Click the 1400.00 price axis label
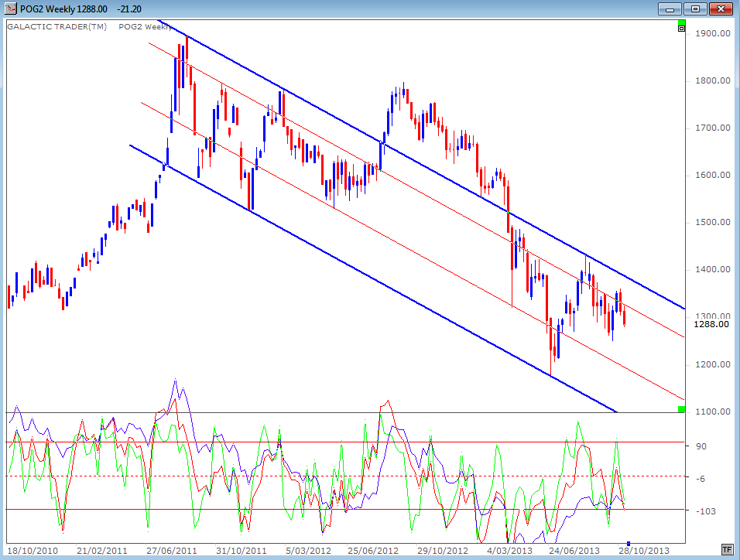 713,269
